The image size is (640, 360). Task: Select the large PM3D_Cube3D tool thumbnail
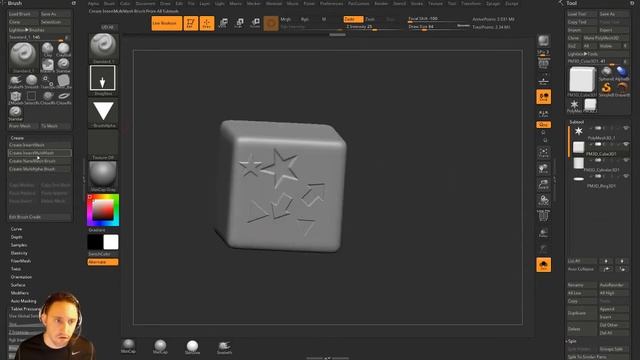tap(582, 80)
